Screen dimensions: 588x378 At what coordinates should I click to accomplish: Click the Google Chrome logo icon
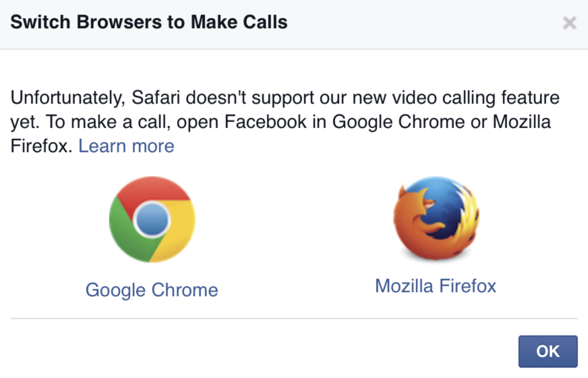coord(152,219)
